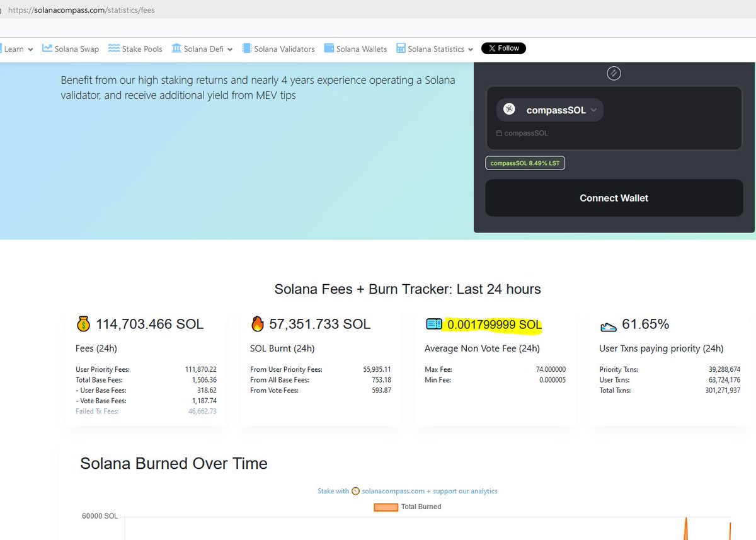Screen dimensions: 756x540
Task: Click the 57,351.733 SOL burnt value
Action: click(x=320, y=325)
